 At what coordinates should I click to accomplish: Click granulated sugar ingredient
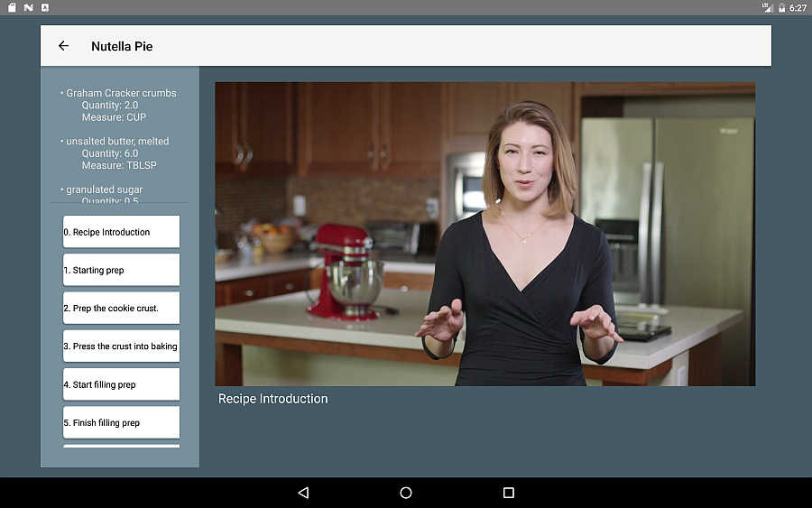(x=104, y=189)
